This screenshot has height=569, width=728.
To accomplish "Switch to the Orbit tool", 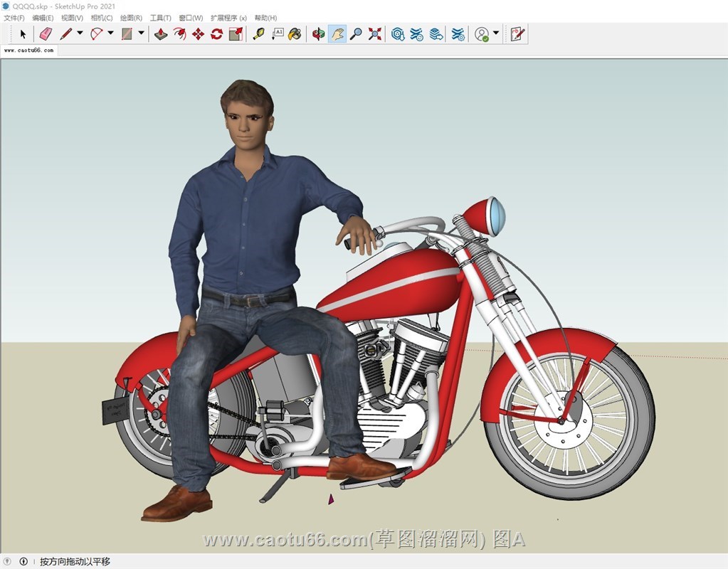I will coord(318,34).
